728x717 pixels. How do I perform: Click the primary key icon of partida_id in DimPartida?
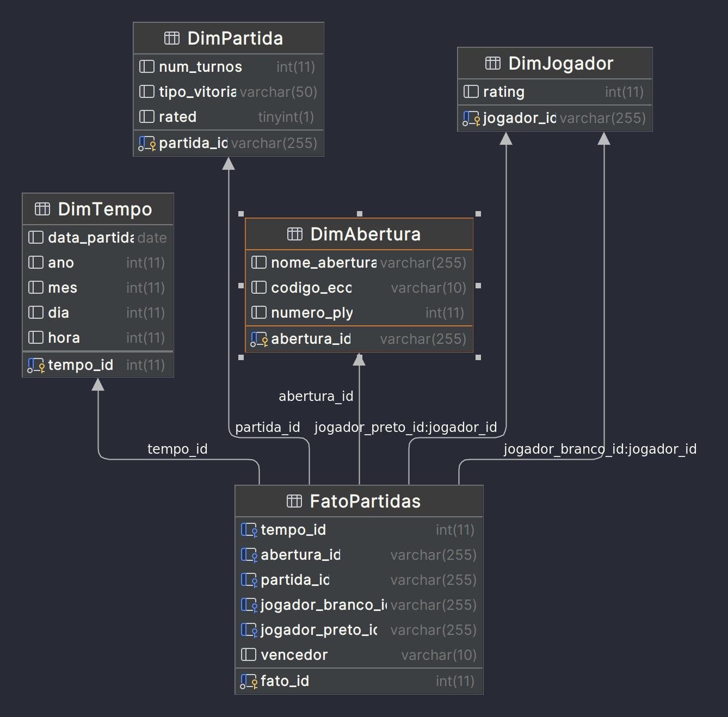click(x=147, y=143)
